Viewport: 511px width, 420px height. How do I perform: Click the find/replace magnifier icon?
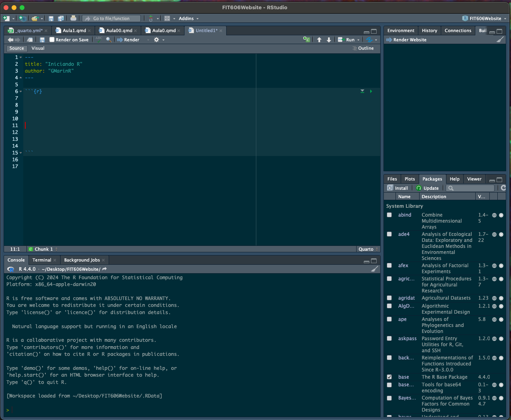click(108, 40)
